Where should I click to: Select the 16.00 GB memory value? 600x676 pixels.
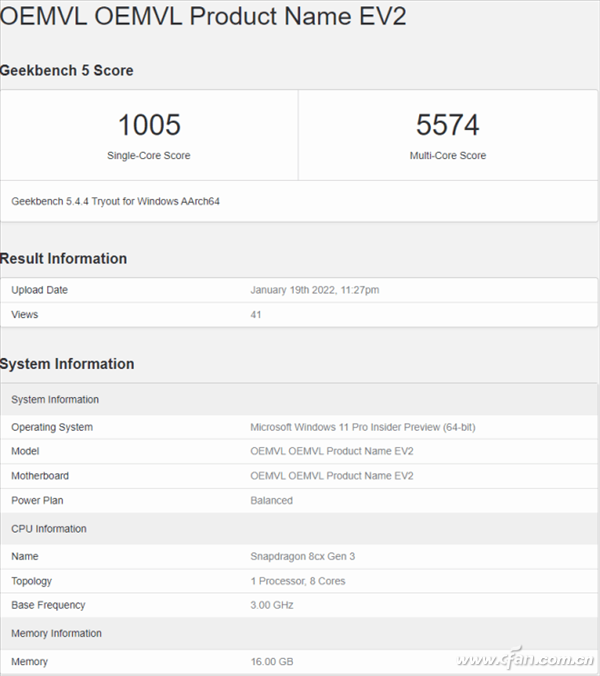(x=270, y=662)
